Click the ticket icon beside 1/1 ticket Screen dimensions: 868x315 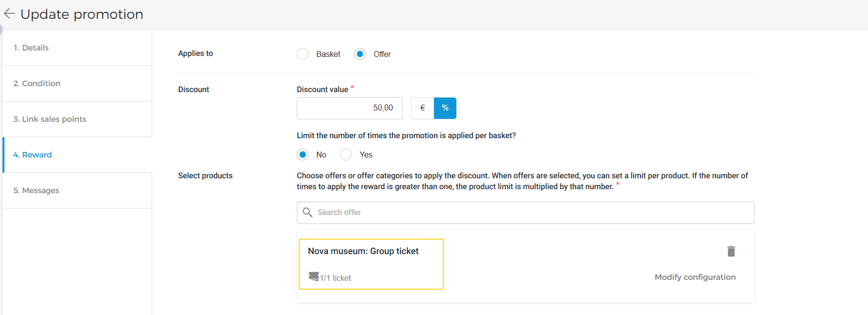(x=314, y=276)
